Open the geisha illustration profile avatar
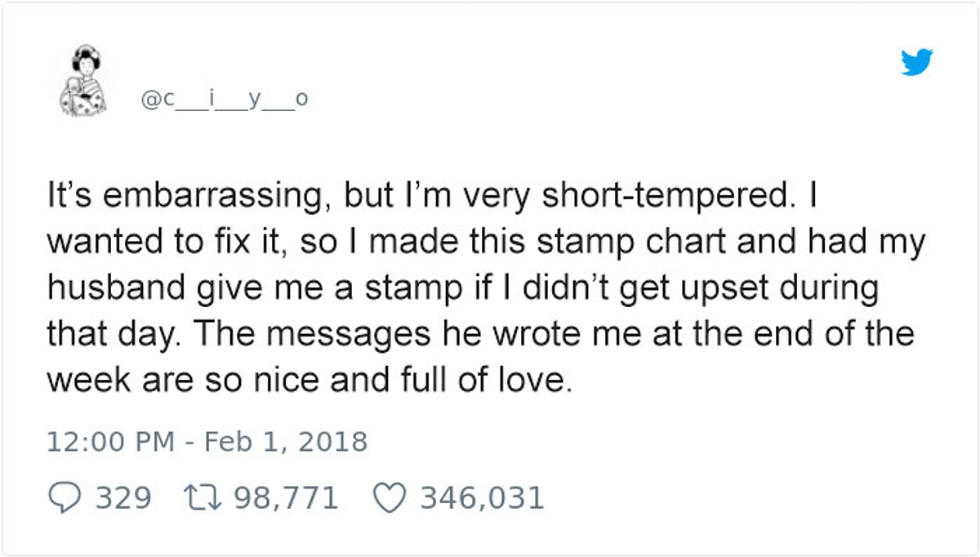Image resolution: width=980 pixels, height=557 pixels. pyautogui.click(x=82, y=81)
